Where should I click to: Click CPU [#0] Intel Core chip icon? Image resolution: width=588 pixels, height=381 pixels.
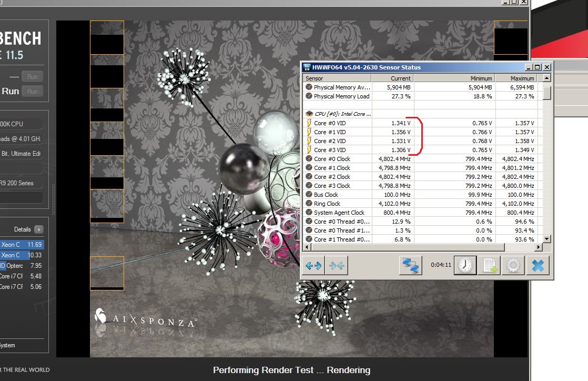click(309, 114)
